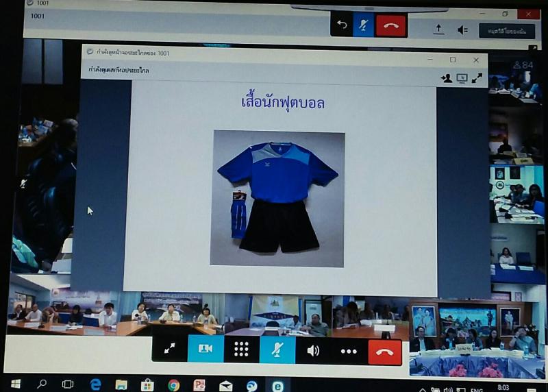Click the system tray volume icon
548x392 pixels.
pos(448,389)
